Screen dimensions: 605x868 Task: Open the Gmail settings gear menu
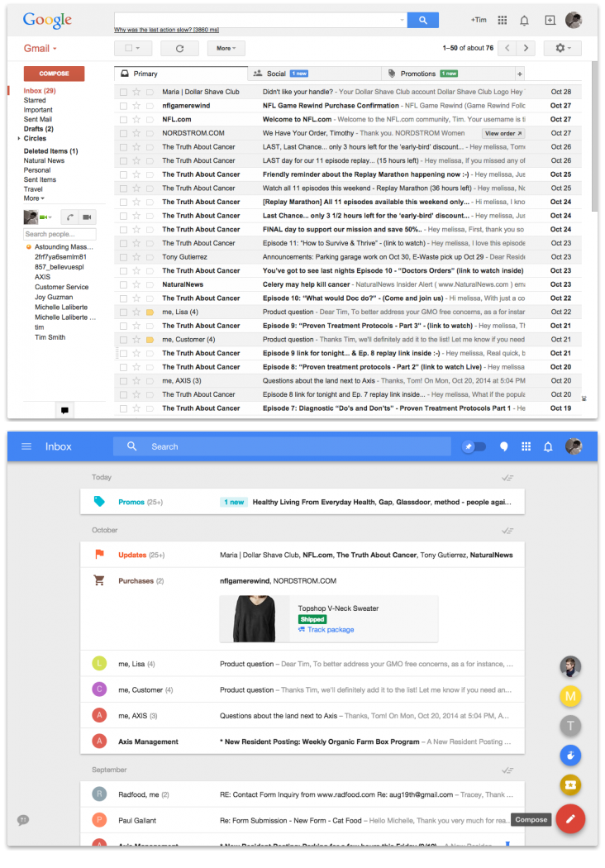click(563, 49)
